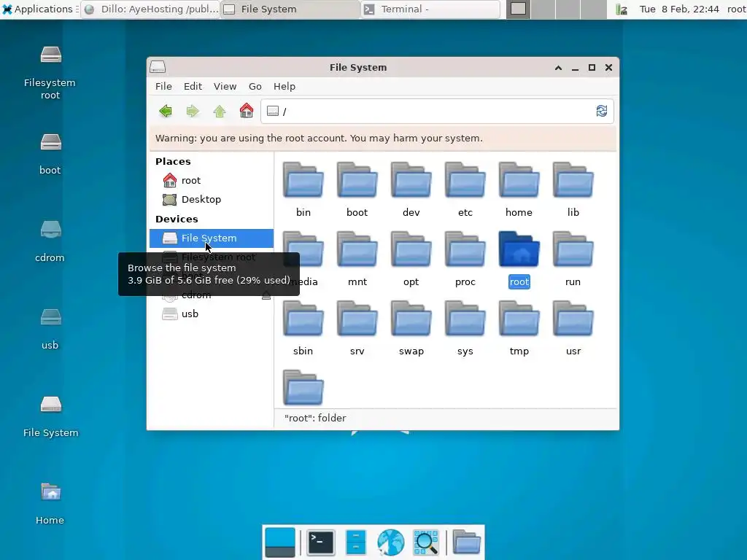Screen dimensions: 747x560
Task: Open folder launcher in dock
Action: (x=466, y=542)
